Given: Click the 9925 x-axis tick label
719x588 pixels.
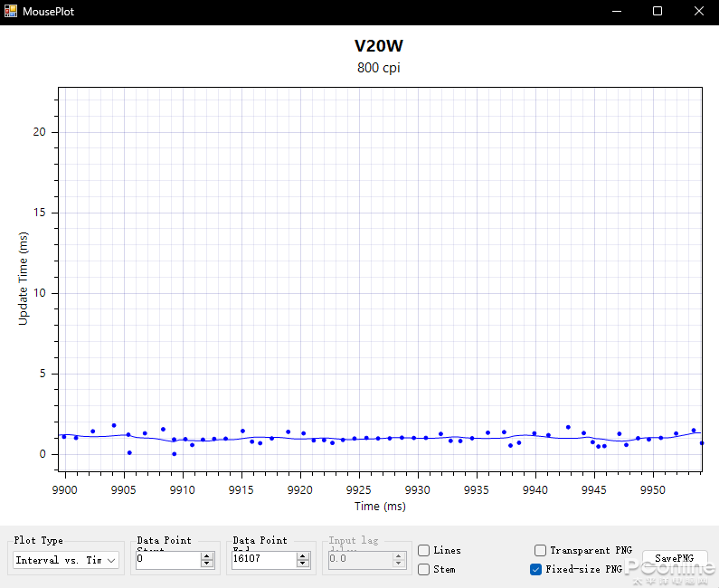Looking at the screenshot, I should point(358,489).
